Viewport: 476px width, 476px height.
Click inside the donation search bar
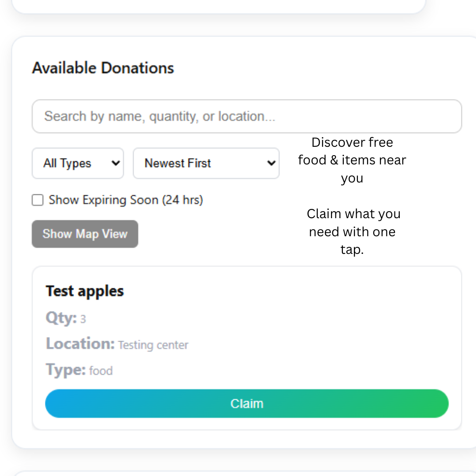point(247,116)
